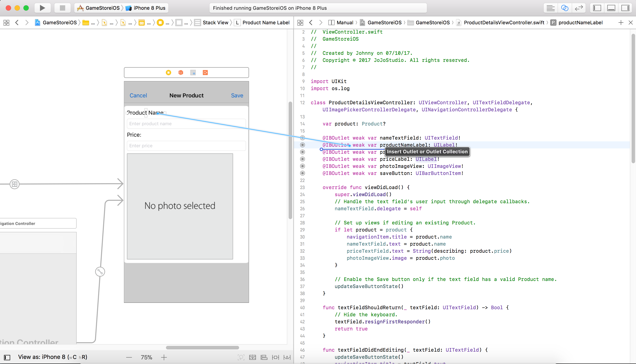Click the 75% zoom level
Viewport: 636px width, 364px height.
tap(147, 358)
